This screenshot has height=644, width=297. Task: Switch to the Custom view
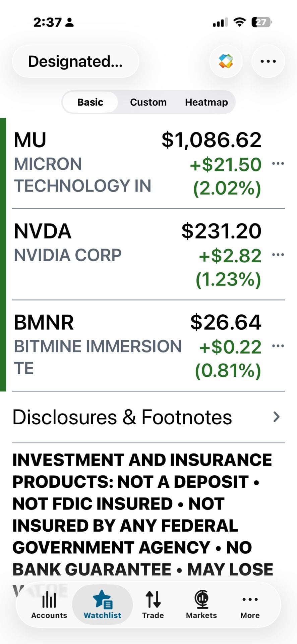coord(148,102)
